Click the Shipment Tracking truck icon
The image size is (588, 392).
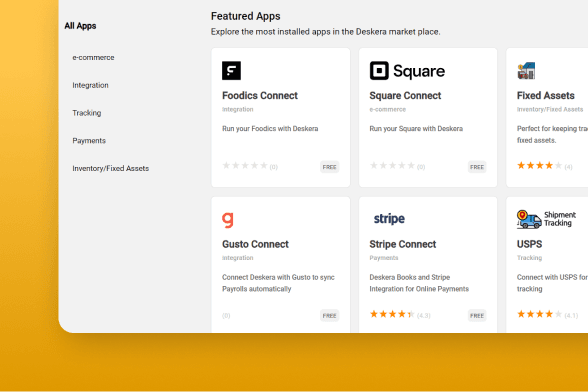pyautogui.click(x=529, y=219)
